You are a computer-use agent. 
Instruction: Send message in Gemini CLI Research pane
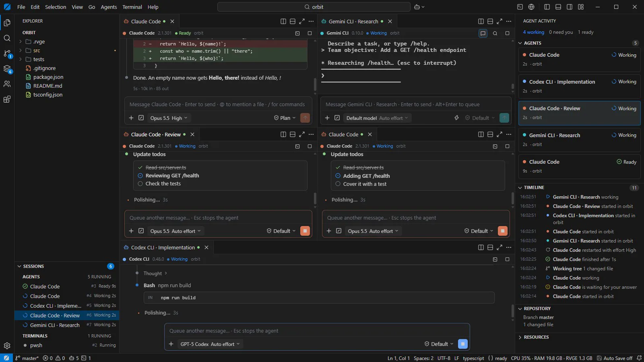pyautogui.click(x=504, y=118)
